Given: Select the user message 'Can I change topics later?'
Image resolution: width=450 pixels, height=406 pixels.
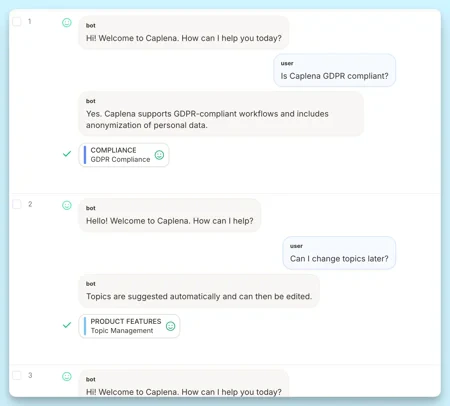Looking at the screenshot, I should coord(339,253).
